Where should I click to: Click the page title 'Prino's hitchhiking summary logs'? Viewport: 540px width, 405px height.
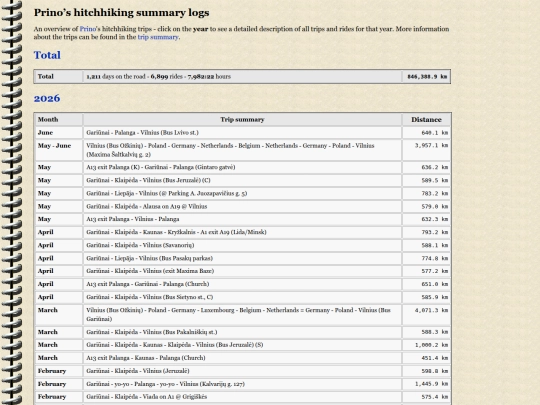(x=122, y=13)
